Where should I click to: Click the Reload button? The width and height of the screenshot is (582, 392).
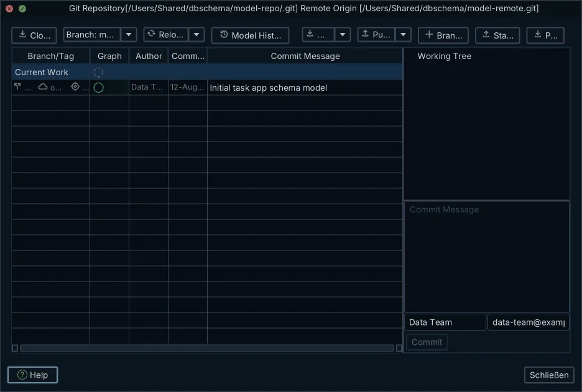click(x=166, y=35)
